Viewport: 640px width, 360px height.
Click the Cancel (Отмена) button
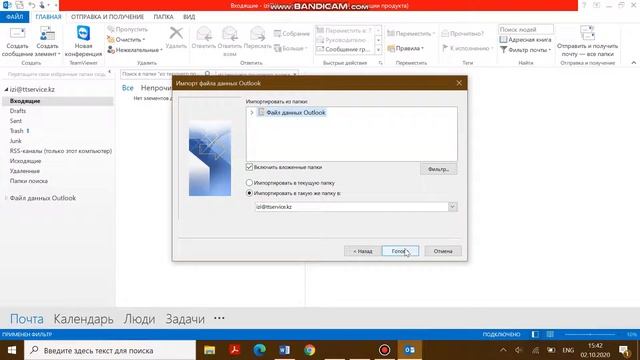(443, 251)
